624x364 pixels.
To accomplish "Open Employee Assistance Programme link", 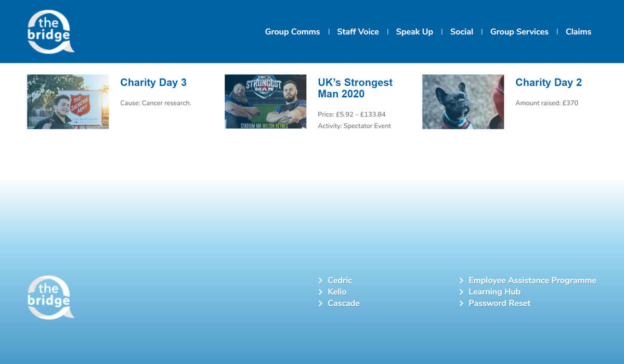I will click(532, 280).
